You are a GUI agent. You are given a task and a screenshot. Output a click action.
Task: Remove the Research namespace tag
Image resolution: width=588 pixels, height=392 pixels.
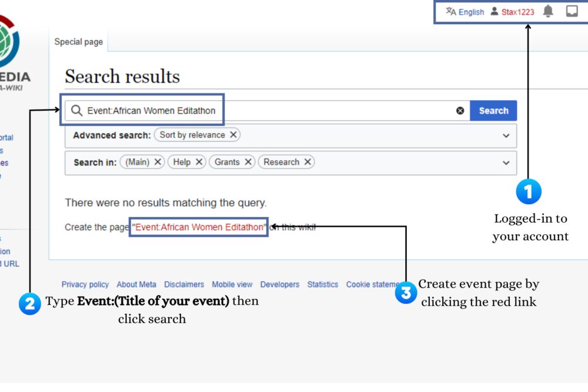(x=308, y=162)
